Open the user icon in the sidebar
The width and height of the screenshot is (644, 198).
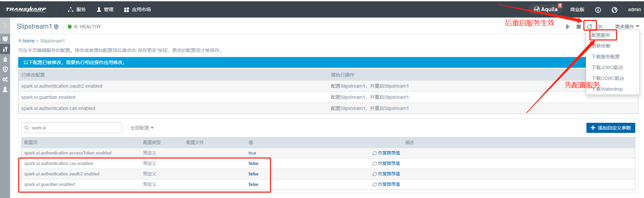pos(5,89)
